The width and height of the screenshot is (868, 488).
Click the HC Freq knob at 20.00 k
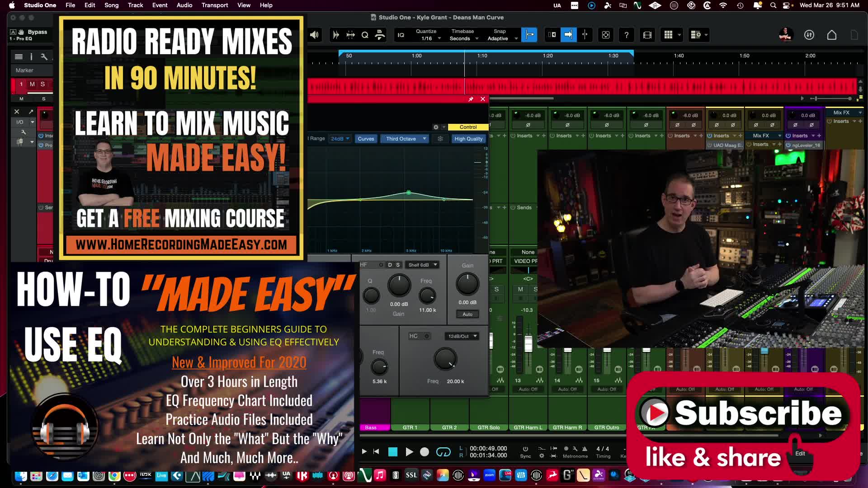coord(445,359)
